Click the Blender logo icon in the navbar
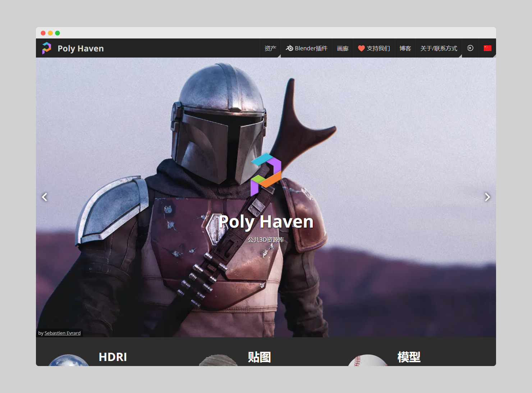532x393 pixels. tap(289, 48)
